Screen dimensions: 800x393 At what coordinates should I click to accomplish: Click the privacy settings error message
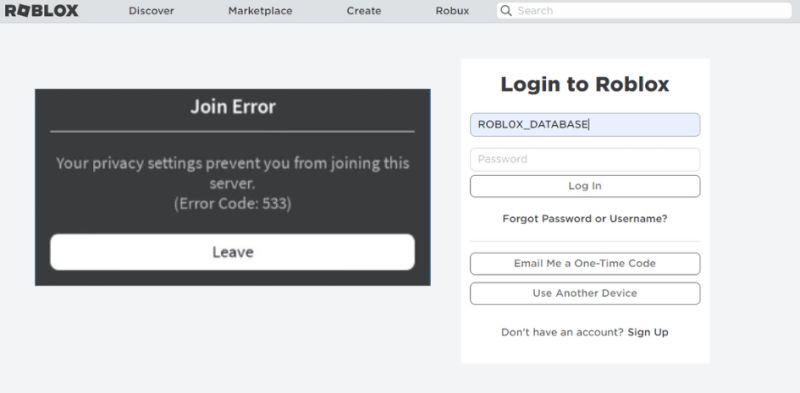pos(233,173)
